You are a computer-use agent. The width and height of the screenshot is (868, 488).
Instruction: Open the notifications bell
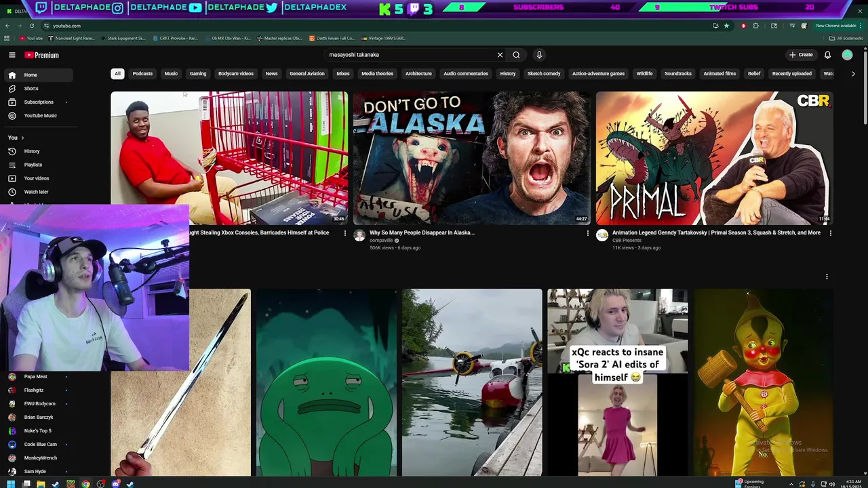click(x=827, y=55)
